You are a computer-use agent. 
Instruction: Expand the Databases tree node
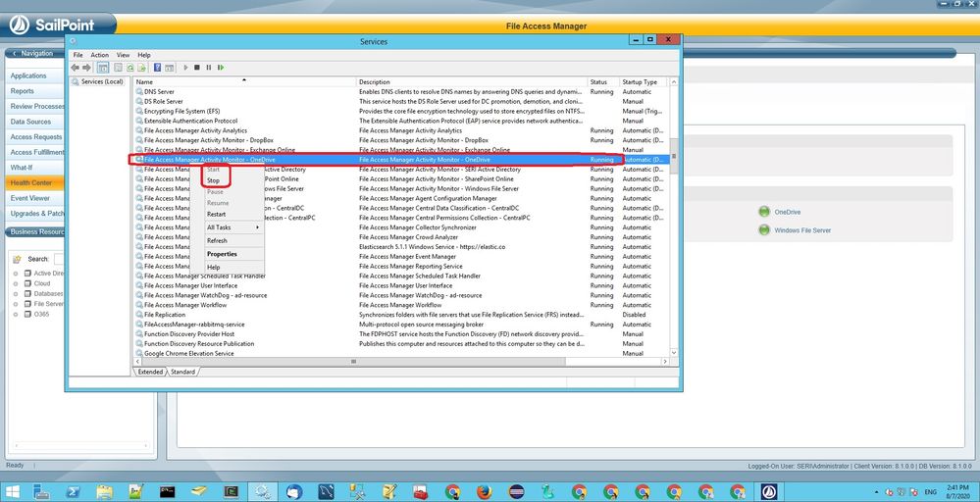(x=16, y=293)
